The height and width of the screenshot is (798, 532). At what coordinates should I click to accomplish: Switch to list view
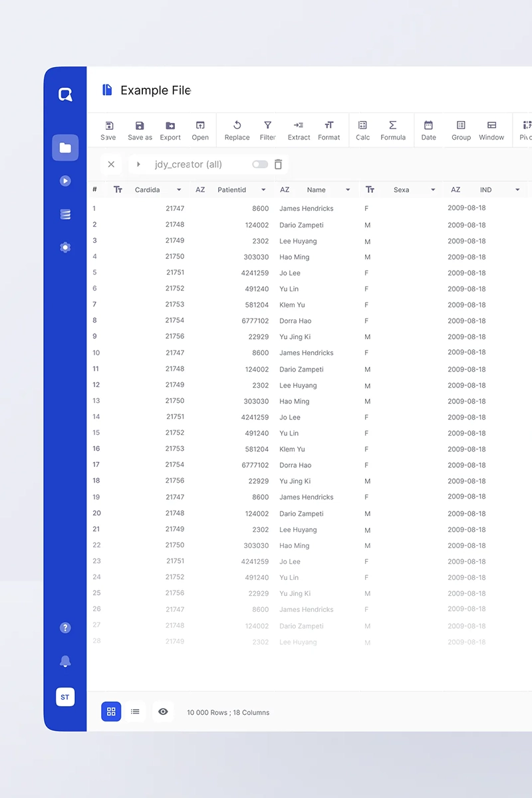click(x=135, y=712)
